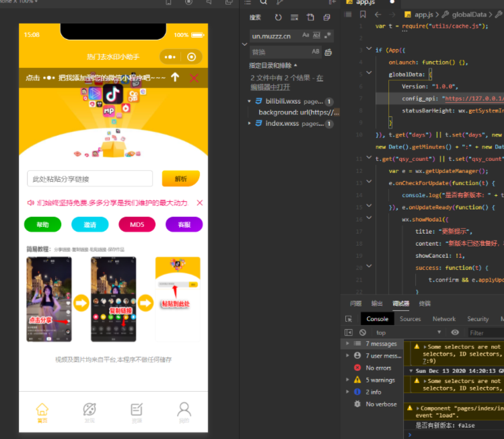The image size is (504, 439).
Task: Click the clear search results icon
Action: click(x=294, y=18)
